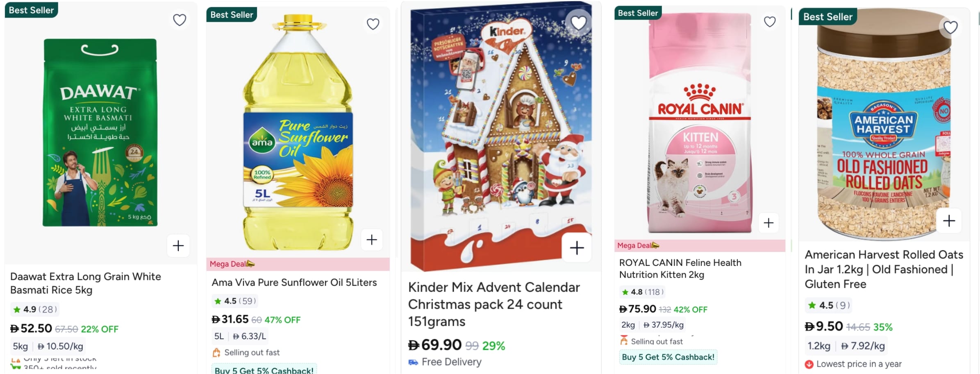Add Ama Sunflower Oil to cart
Image resolution: width=980 pixels, height=374 pixels.
tap(372, 240)
